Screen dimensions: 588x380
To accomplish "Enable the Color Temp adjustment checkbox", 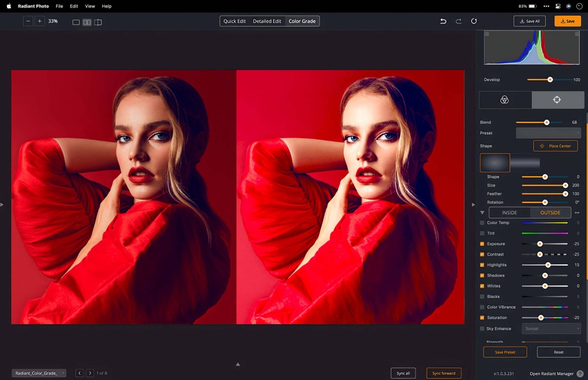I will click(482, 223).
